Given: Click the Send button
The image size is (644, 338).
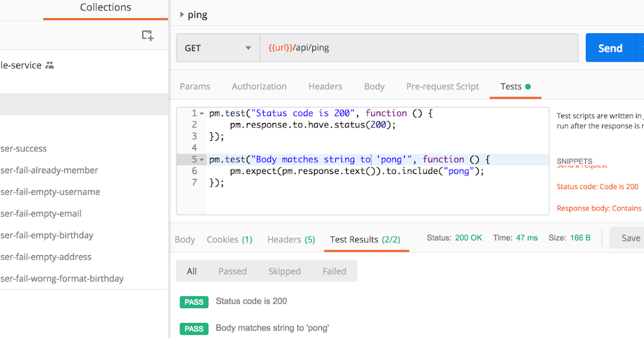Looking at the screenshot, I should 610,48.
